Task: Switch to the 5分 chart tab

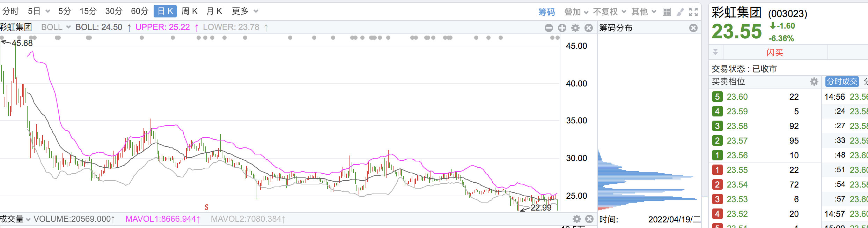Action: point(65,11)
